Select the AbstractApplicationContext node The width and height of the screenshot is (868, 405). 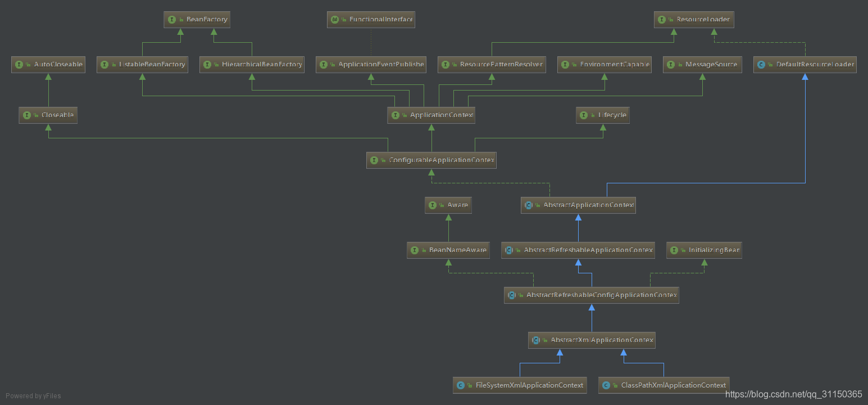pyautogui.click(x=578, y=205)
